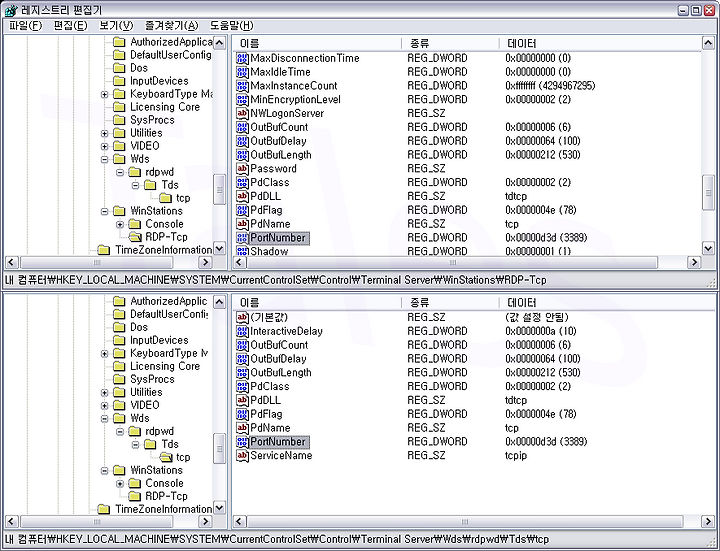The image size is (720, 551).
Task: Collapse Tds node in top tree
Action: point(135,185)
